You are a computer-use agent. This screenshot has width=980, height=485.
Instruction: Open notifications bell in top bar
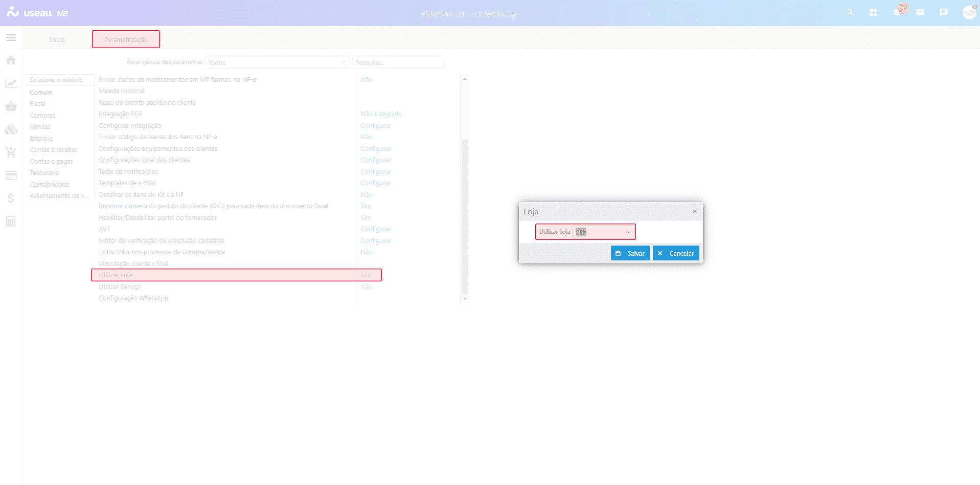897,12
